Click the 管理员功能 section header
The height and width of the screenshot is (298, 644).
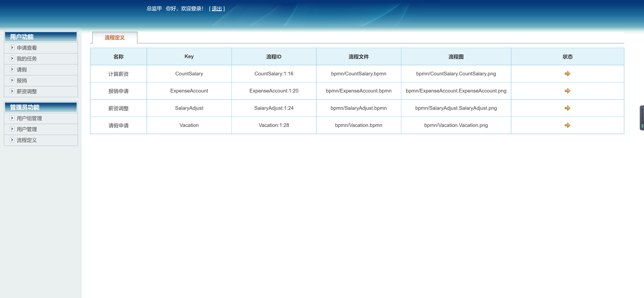click(25, 107)
